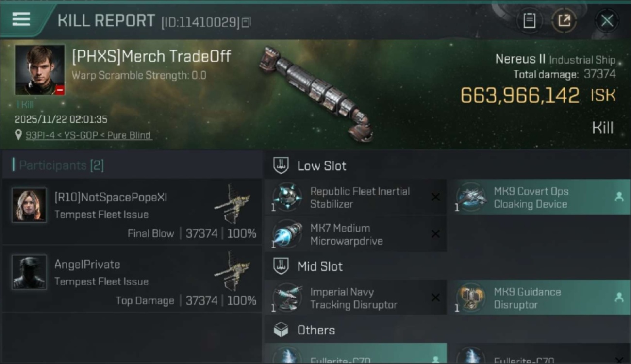The height and width of the screenshot is (364, 631).
Task: Open Merch TradeOff's pilot portrait
Action: coord(40,70)
